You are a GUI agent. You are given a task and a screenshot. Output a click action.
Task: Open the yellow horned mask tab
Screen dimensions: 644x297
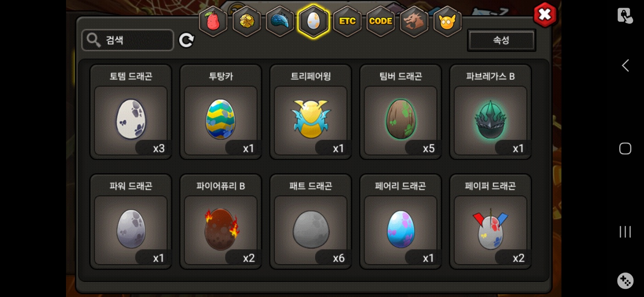coord(447,21)
